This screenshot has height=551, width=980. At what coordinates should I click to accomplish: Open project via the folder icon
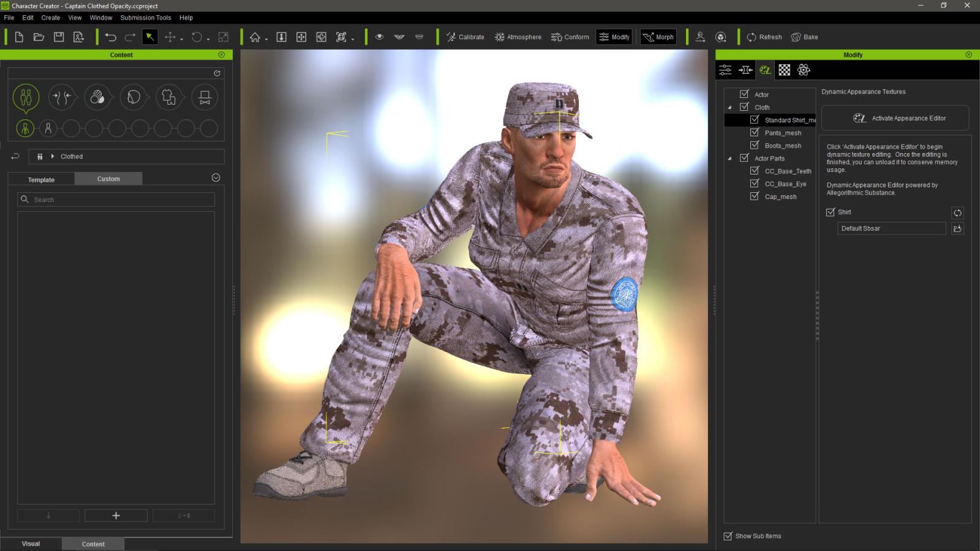point(39,37)
